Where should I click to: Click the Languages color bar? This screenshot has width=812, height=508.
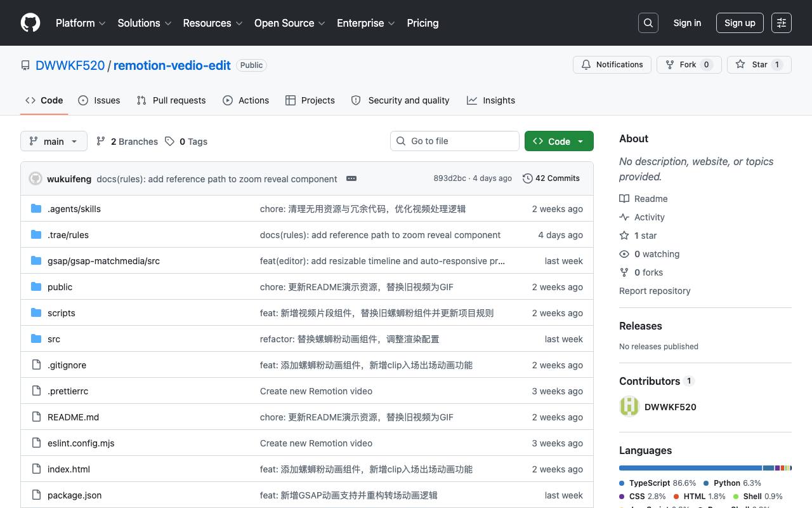[705, 468]
